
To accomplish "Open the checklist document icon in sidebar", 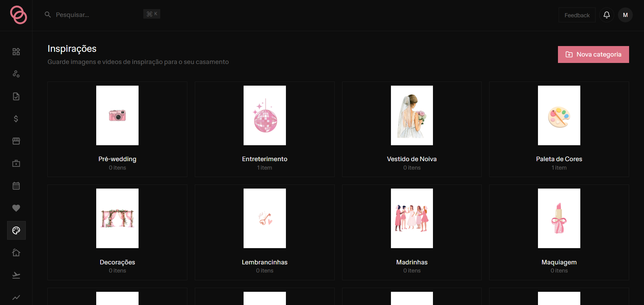I will tap(16, 96).
